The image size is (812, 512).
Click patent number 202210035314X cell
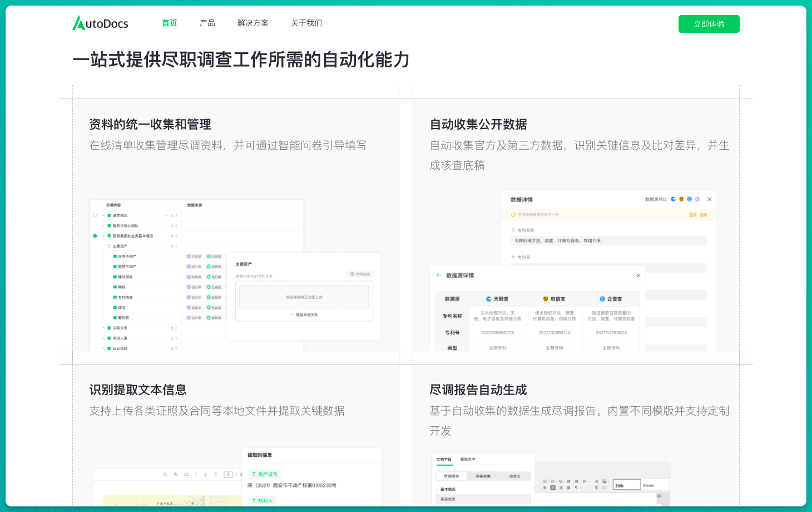pos(554,332)
